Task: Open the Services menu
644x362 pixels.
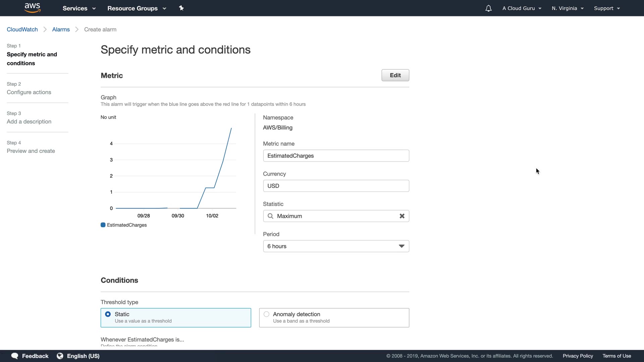Action: coord(79,8)
